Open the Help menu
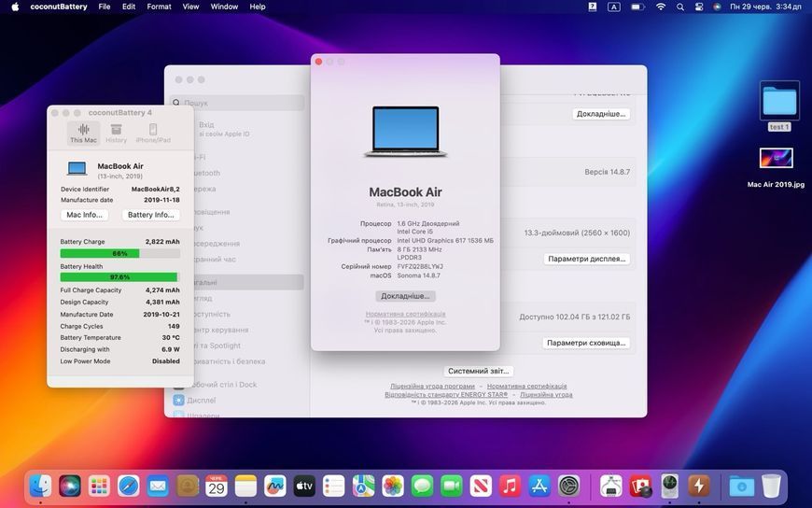 click(x=258, y=7)
